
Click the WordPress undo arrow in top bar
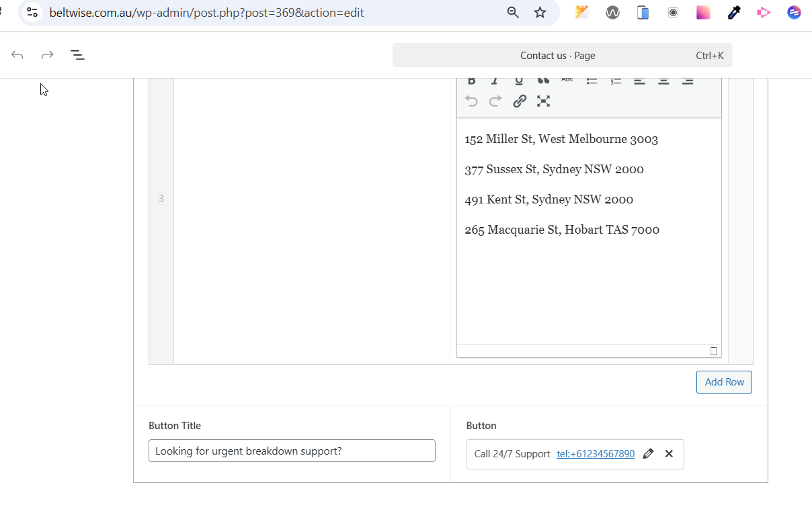coord(17,55)
